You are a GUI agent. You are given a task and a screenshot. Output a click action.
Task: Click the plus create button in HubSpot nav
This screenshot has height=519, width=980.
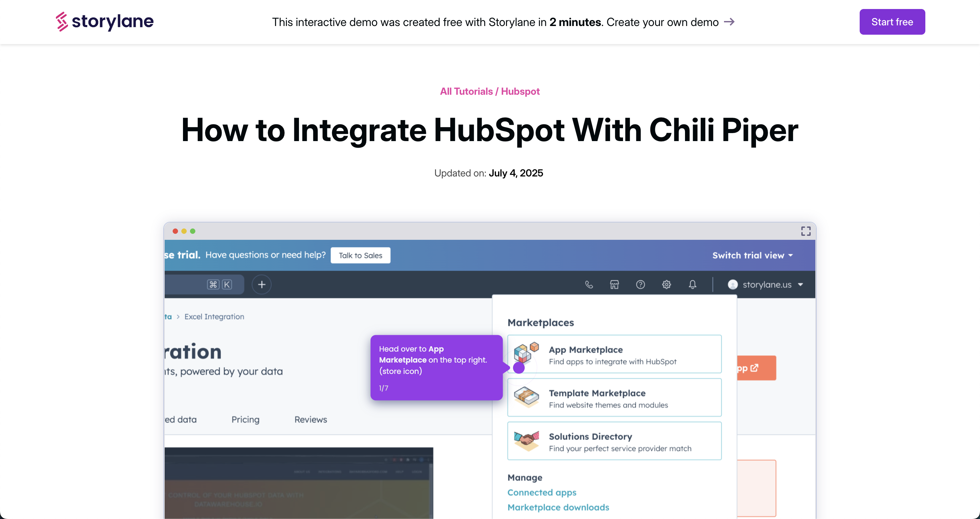261,285
